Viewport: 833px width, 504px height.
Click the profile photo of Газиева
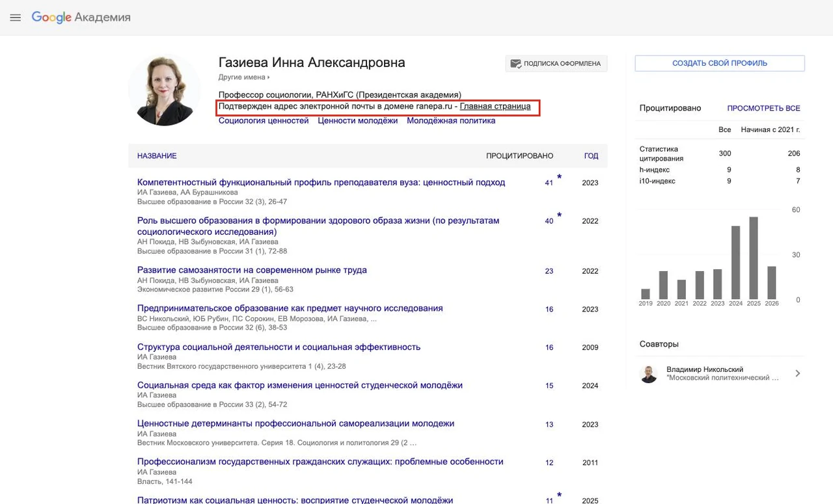(x=165, y=90)
